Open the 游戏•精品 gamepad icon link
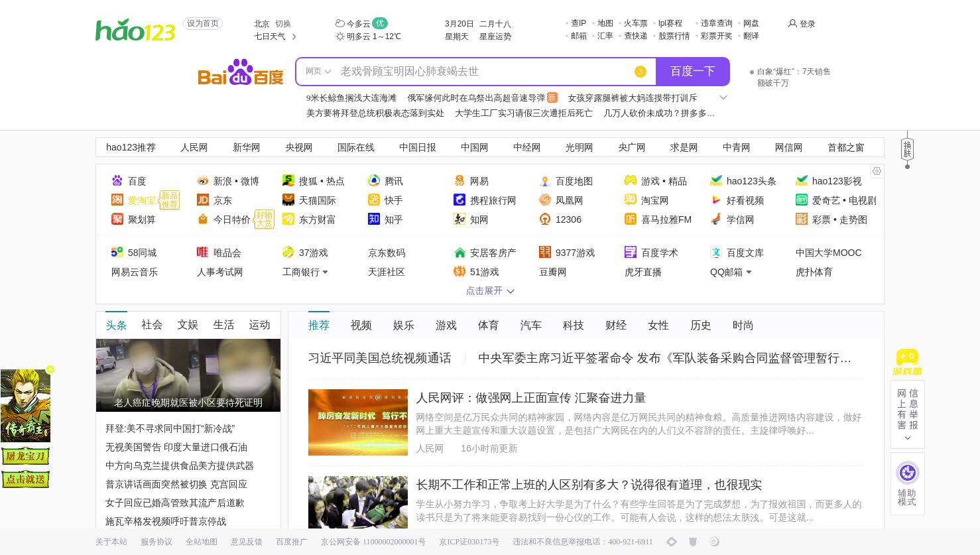Screen dimensions: 980x555 (631, 180)
